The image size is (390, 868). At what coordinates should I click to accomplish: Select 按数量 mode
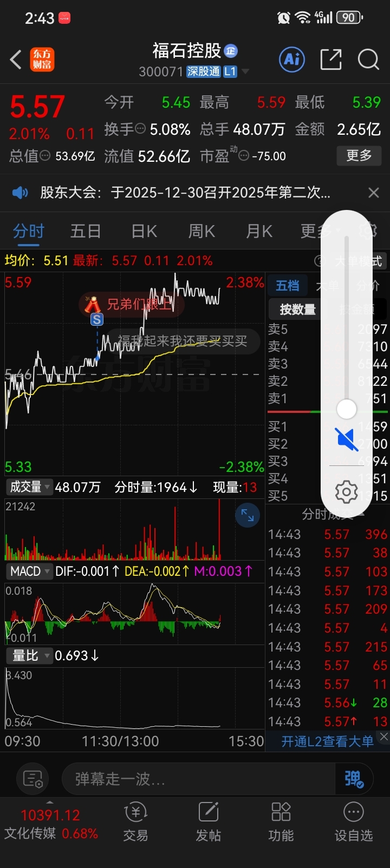[x=297, y=309]
